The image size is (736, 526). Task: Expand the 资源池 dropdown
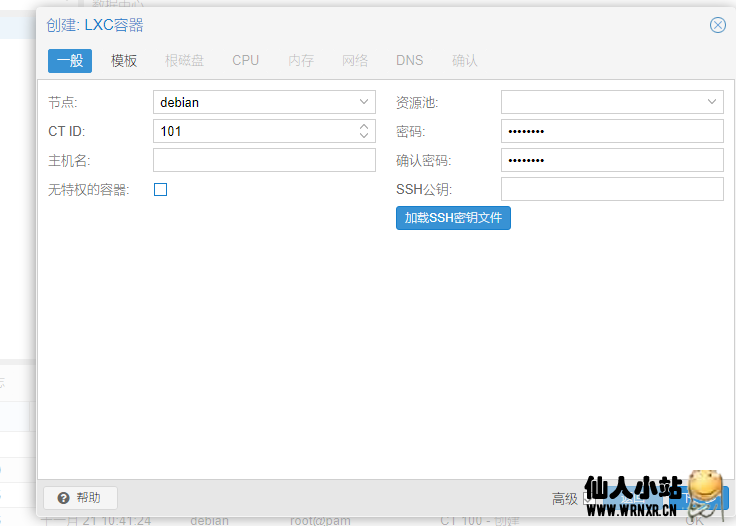tap(712, 102)
